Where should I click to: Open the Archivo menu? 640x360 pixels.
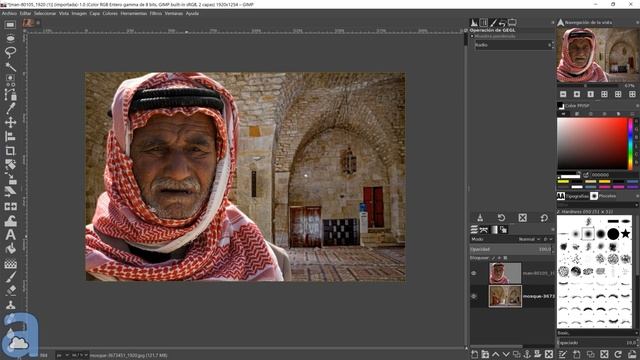pos(9,13)
